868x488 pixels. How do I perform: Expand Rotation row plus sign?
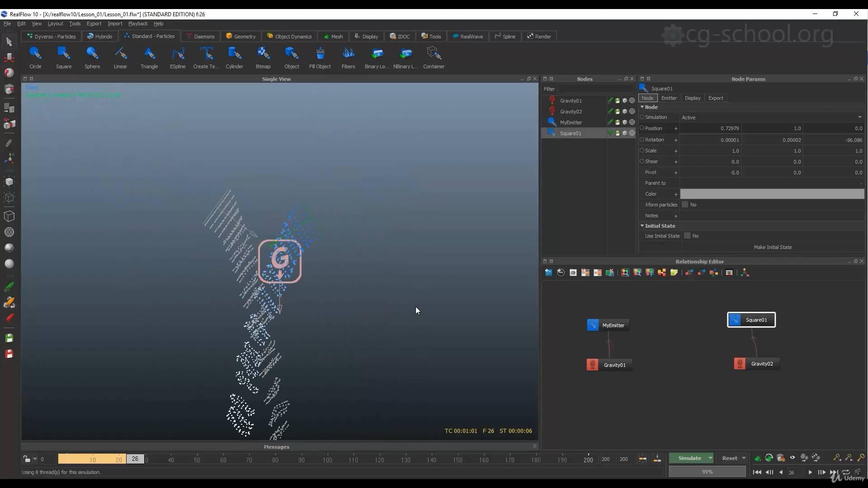coord(676,140)
